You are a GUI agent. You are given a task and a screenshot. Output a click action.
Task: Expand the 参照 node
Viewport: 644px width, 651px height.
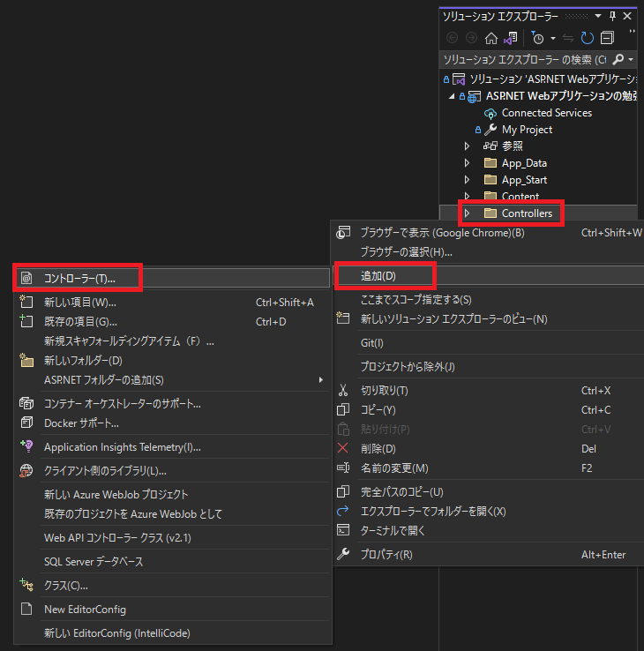pyautogui.click(x=467, y=146)
